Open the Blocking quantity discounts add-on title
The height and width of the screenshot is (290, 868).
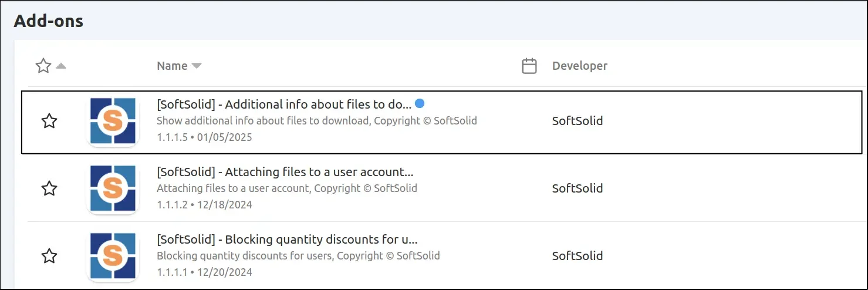tap(287, 240)
